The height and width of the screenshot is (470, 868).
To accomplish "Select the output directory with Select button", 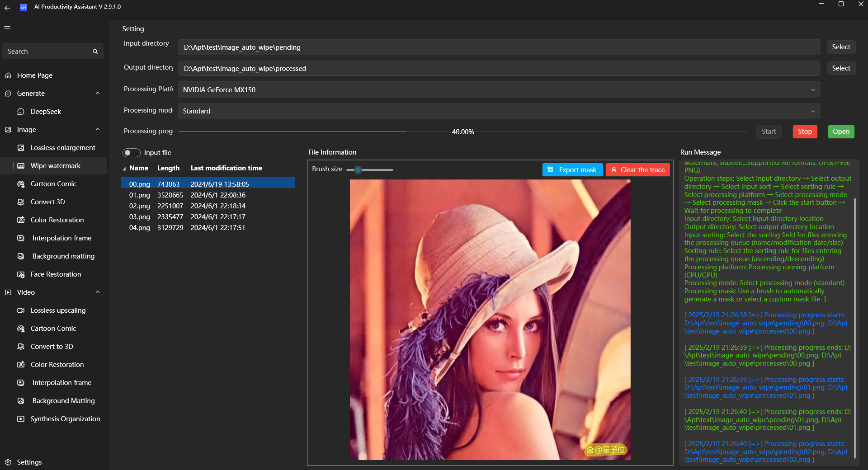I will point(841,68).
